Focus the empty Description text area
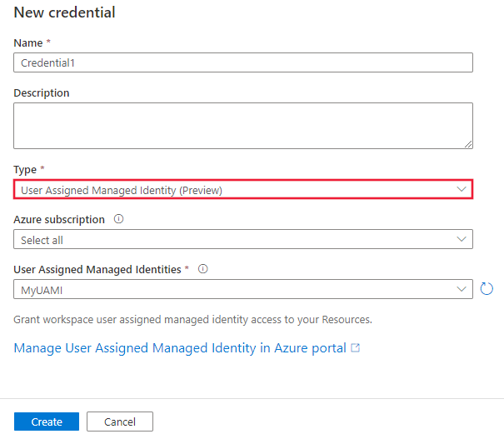The image size is (504, 439). 243,126
